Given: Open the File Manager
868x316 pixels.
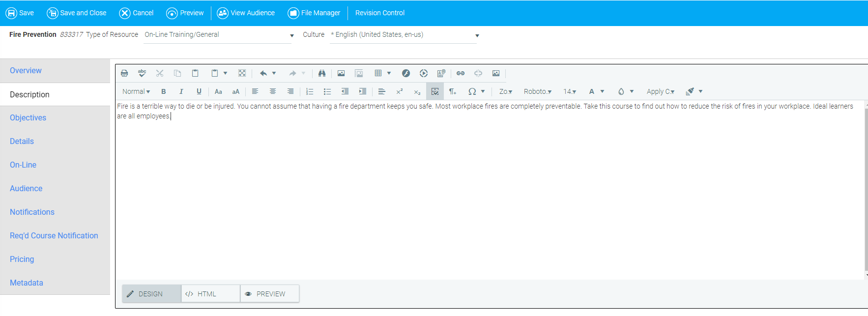Looking at the screenshot, I should pos(314,13).
